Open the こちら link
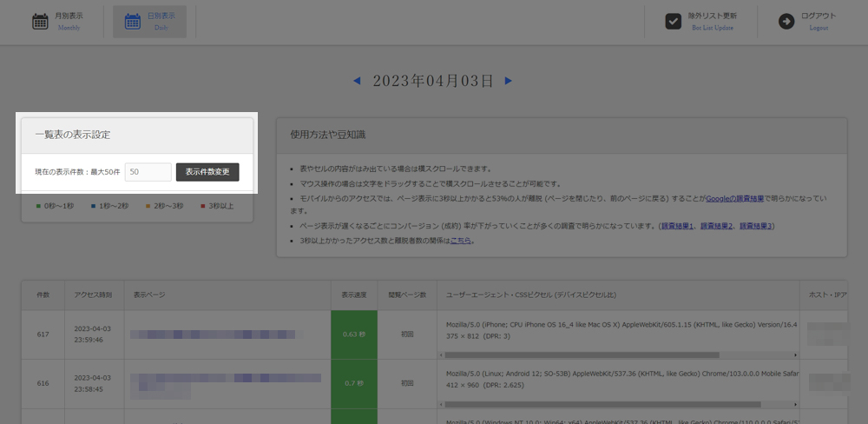The image size is (868, 424). coord(461,241)
